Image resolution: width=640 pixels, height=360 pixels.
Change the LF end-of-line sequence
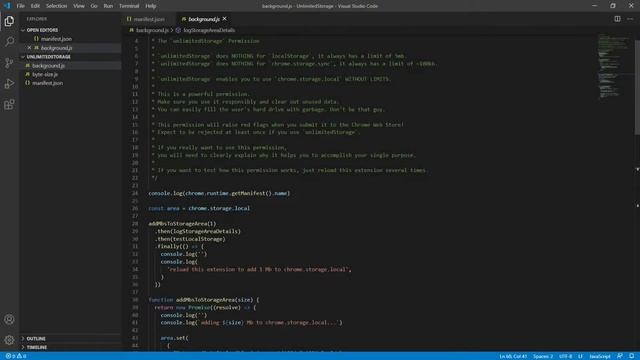point(580,356)
